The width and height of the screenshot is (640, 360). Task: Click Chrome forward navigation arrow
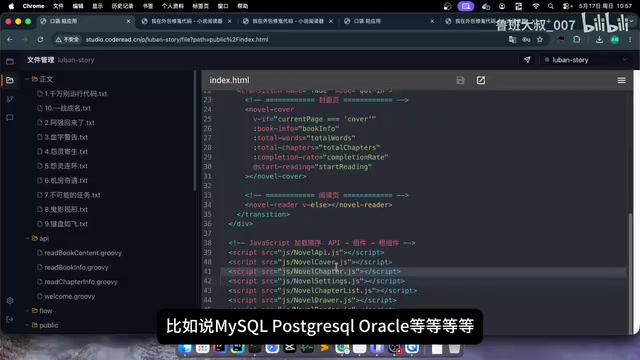coord(25,40)
